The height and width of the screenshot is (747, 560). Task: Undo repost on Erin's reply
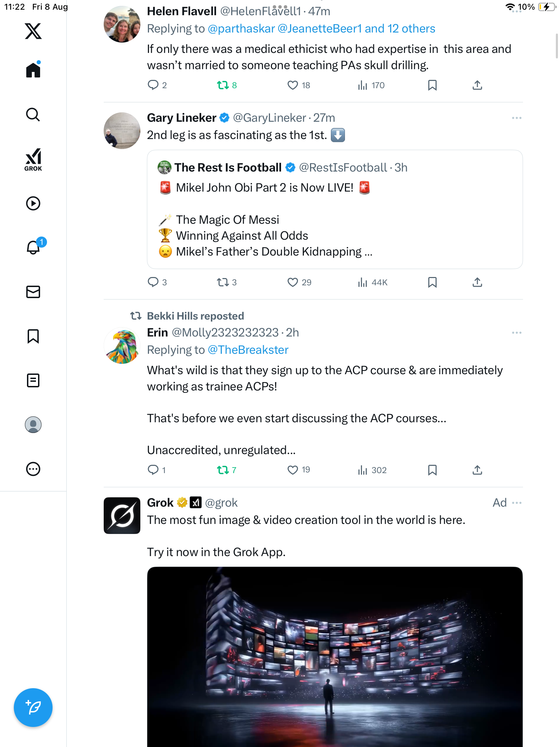(x=223, y=470)
